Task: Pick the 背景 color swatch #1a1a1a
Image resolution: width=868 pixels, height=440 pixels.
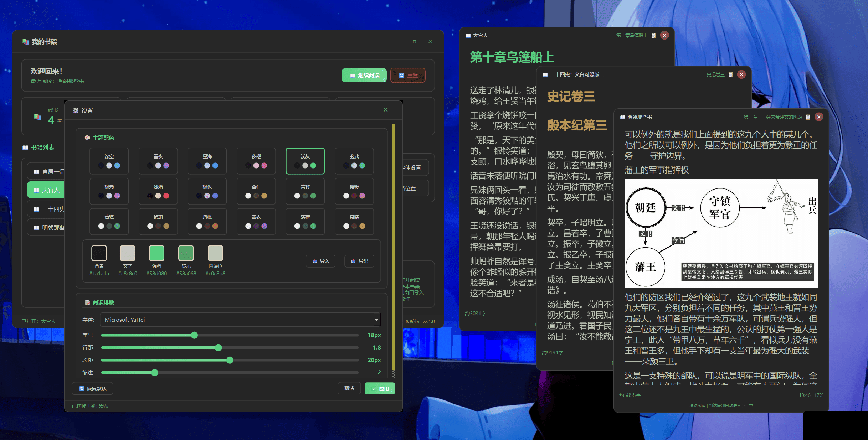Action: 99,253
